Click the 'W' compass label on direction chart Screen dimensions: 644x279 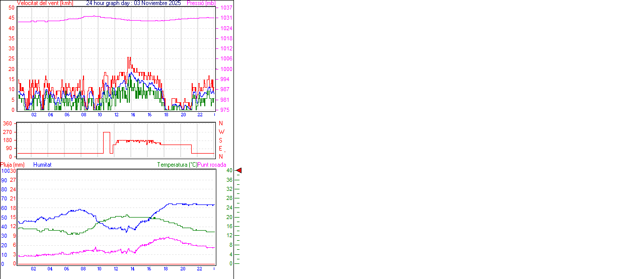[x=221, y=132]
